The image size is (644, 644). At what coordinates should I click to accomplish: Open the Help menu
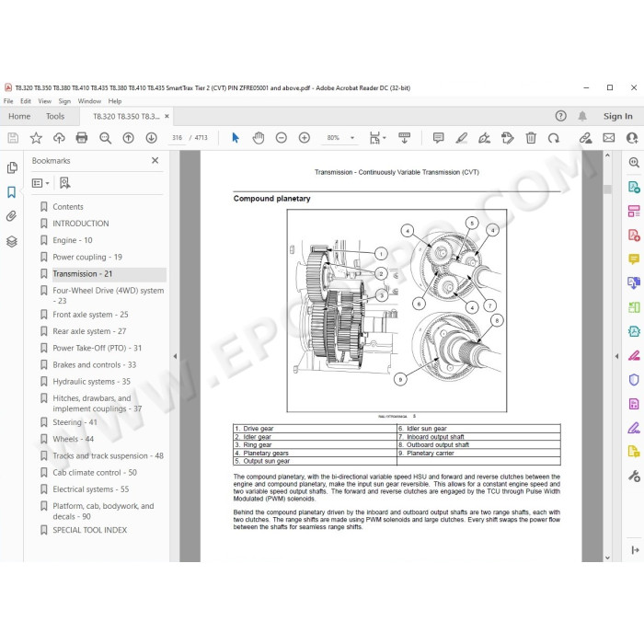coord(115,101)
